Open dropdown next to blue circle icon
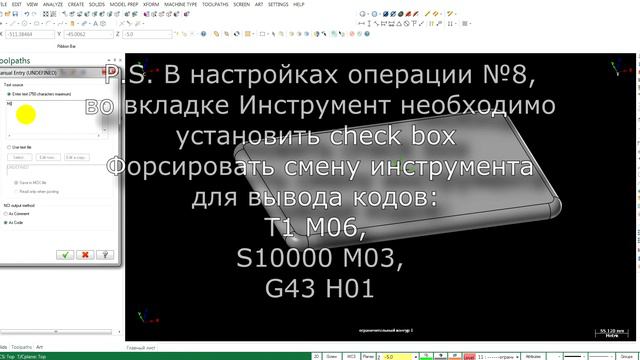Viewport: 640px width, 360px height. pyautogui.click(x=379, y=14)
